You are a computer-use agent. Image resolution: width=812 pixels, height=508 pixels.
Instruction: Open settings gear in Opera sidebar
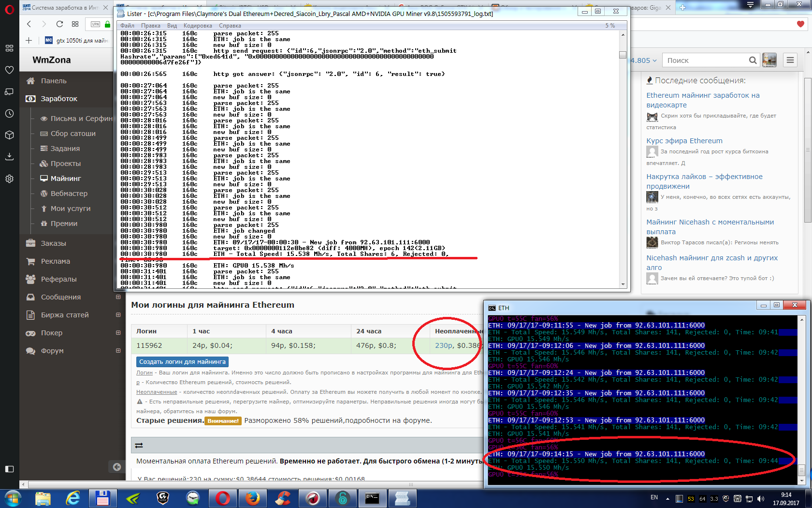tap(9, 179)
